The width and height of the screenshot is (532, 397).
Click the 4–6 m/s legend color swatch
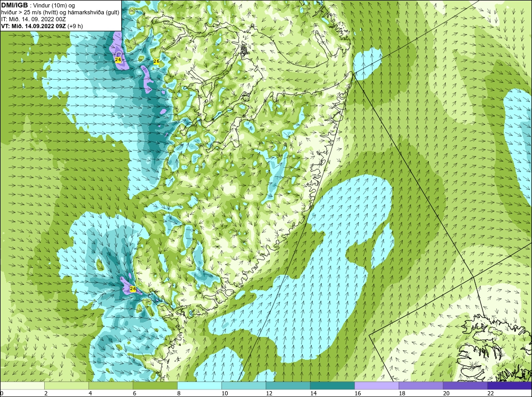point(111,386)
